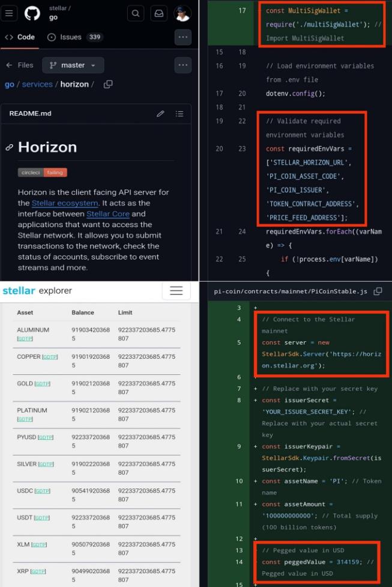Open GDTP issuer link for PLATINUM

pos(25,419)
